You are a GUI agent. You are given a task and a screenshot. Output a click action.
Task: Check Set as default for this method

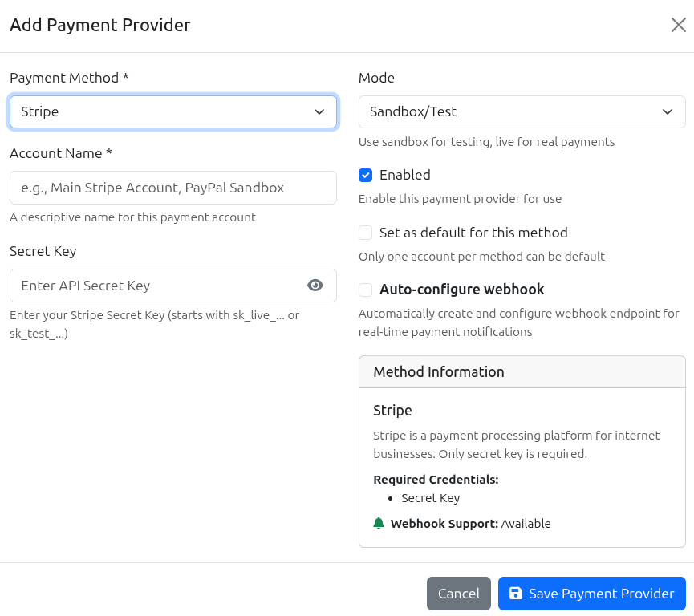point(365,233)
